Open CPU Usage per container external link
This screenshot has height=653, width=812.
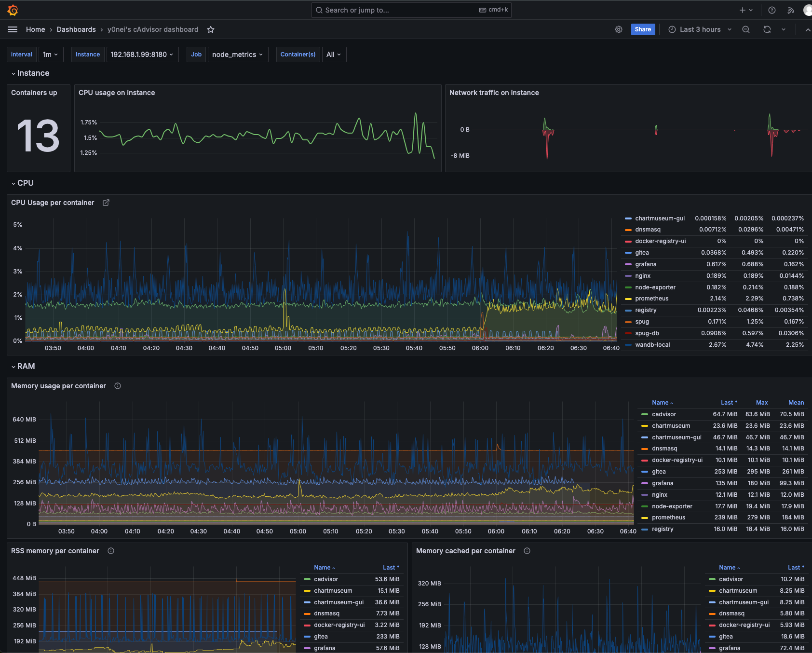click(x=106, y=203)
